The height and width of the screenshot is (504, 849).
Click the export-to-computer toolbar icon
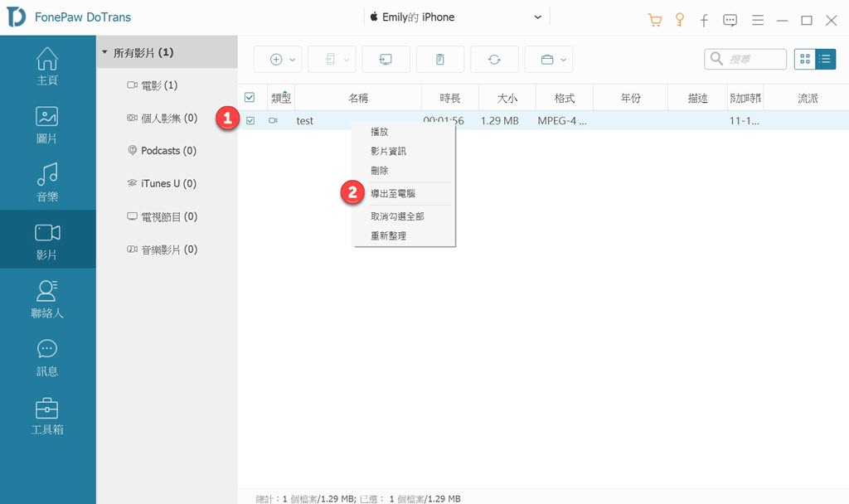coord(386,58)
